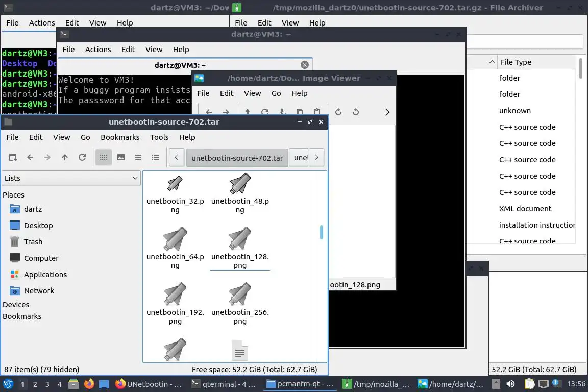Click show desktop icon on taskbar
Viewport: 588px width, 392px height.
(x=104, y=384)
